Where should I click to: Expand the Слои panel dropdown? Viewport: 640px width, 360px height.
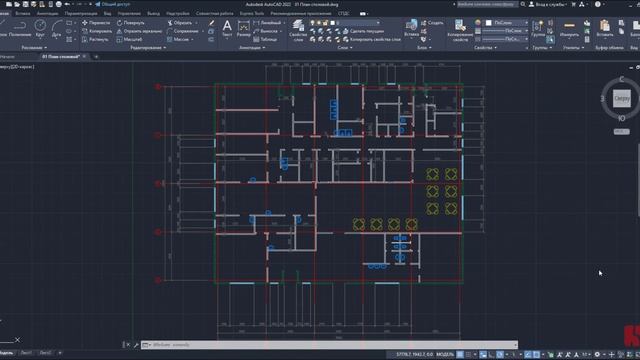pyautogui.click(x=345, y=48)
